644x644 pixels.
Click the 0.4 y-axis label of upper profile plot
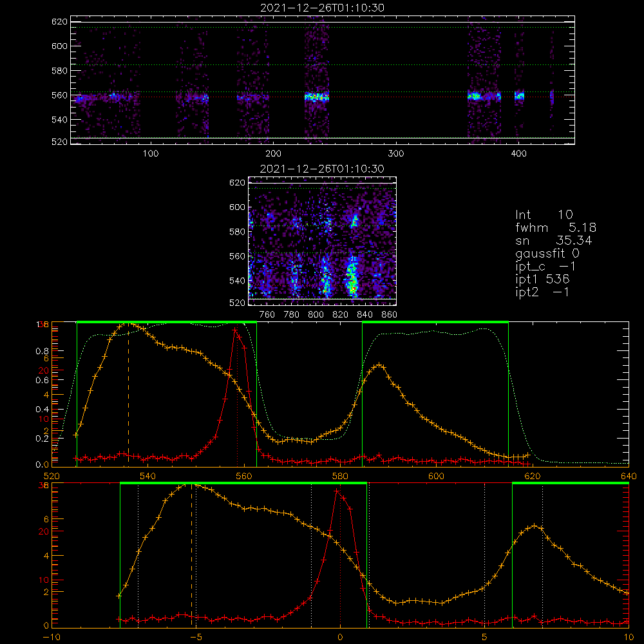[x=43, y=409]
